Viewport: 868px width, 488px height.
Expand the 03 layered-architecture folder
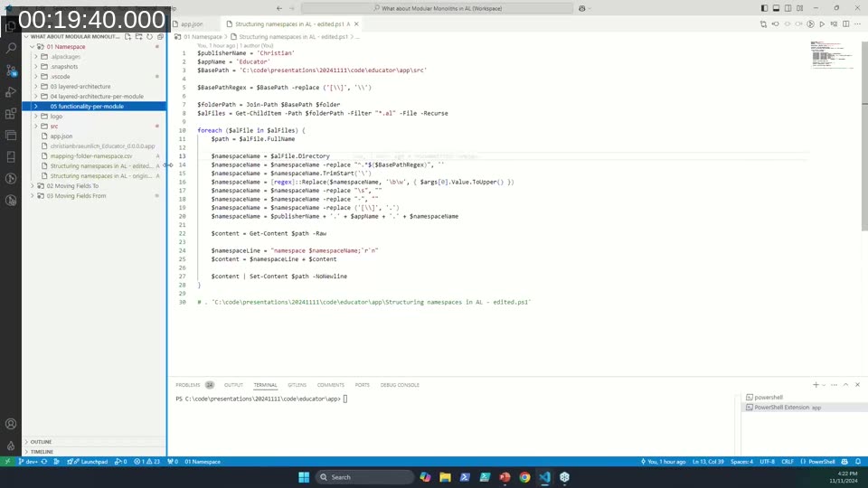coord(36,87)
